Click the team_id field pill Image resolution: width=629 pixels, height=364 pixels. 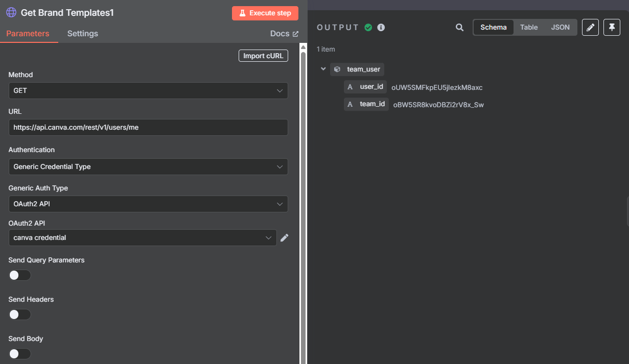point(366,104)
